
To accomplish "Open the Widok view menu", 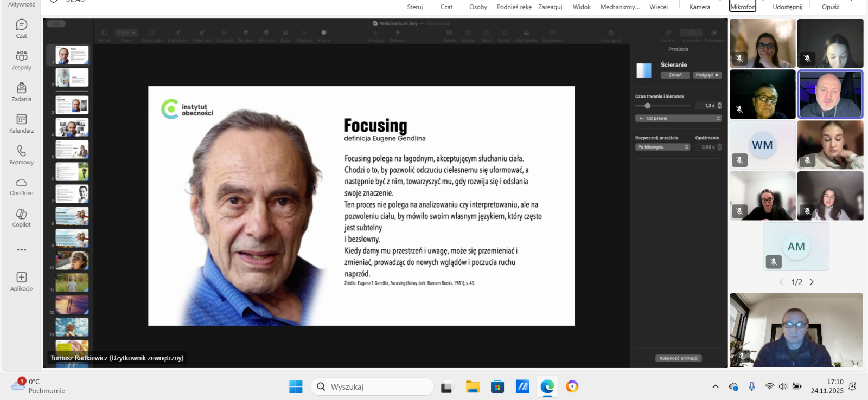I will pos(582,7).
